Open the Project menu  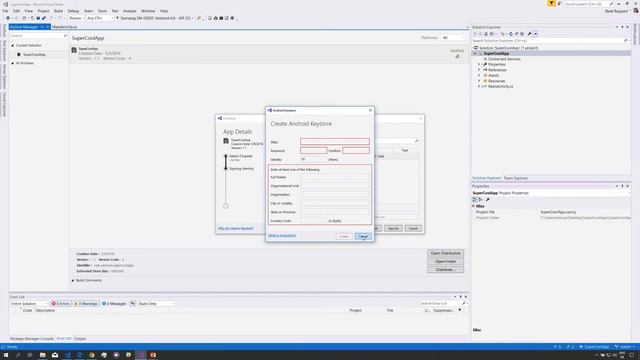point(43,11)
